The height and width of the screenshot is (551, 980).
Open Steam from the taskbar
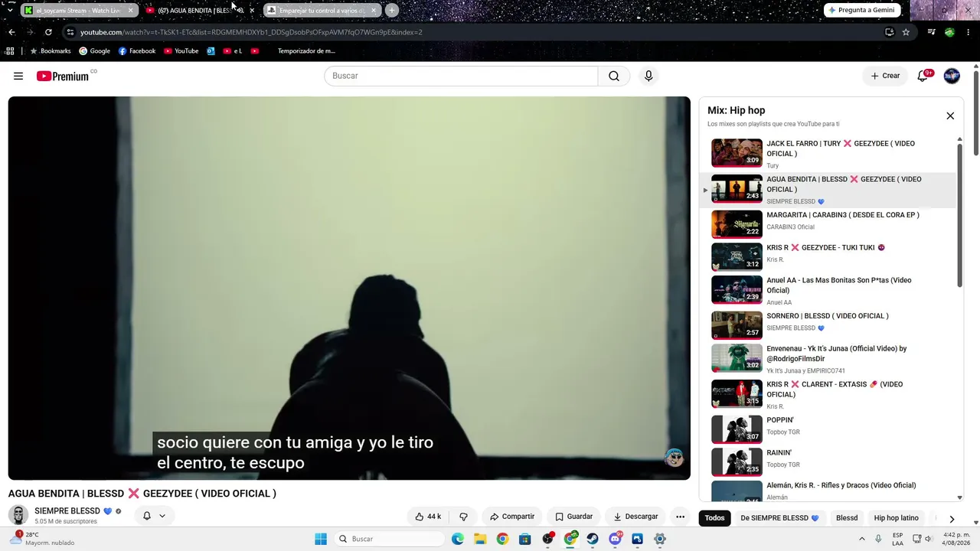(x=593, y=539)
